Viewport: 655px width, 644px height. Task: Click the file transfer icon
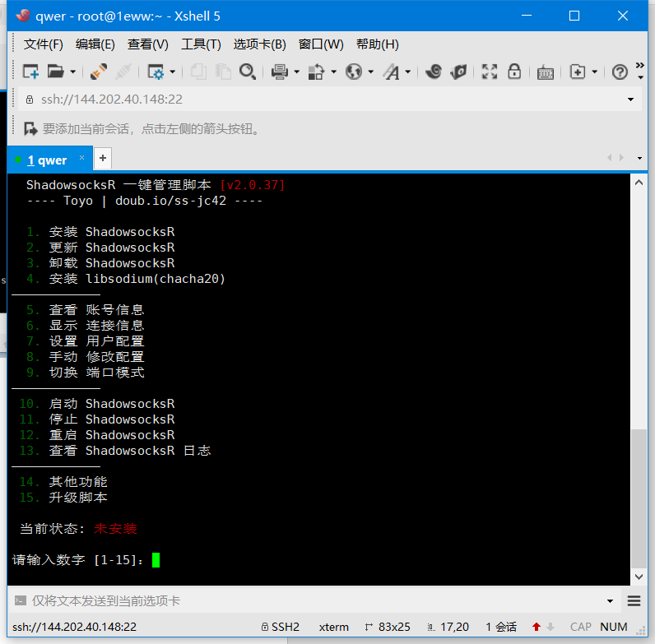point(316,72)
